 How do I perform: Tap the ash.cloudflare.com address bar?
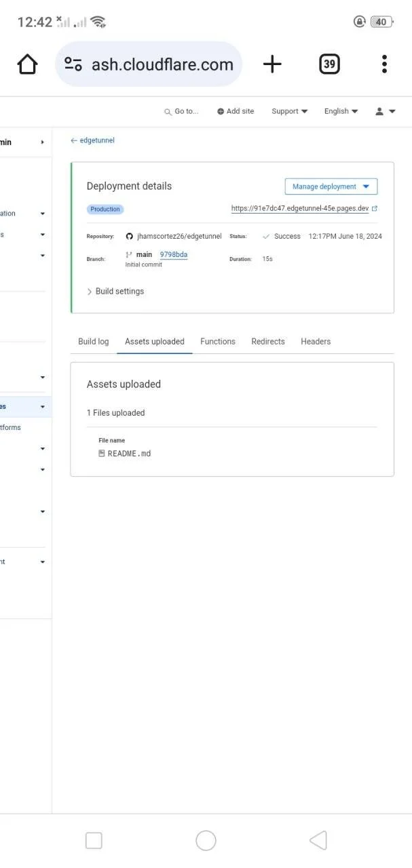149,64
